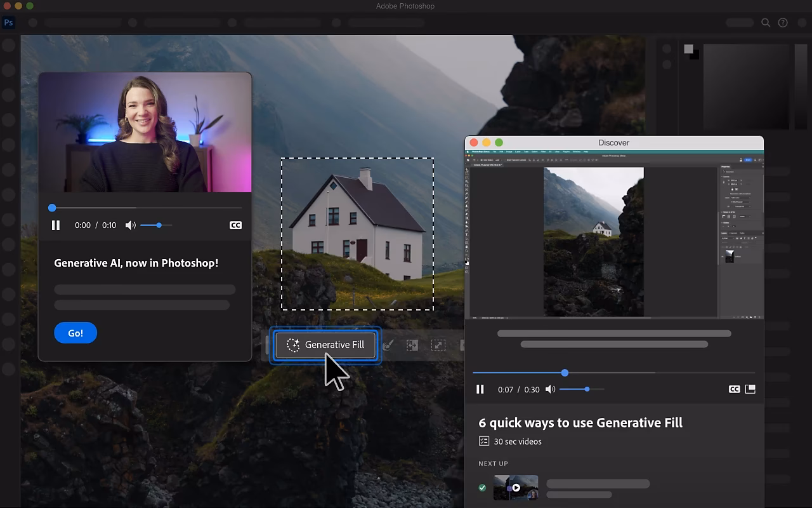Viewport: 812px width, 508px height.
Task: Adjust the volume slider on the tutorial video
Action: click(157, 225)
